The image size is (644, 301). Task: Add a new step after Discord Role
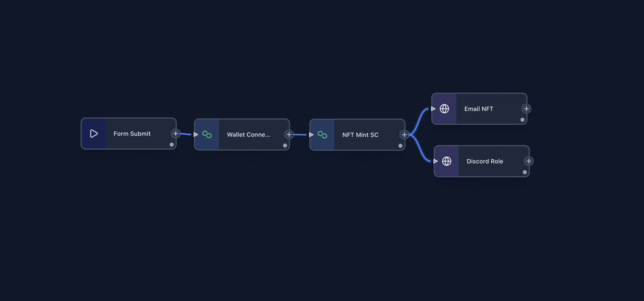[x=529, y=161]
